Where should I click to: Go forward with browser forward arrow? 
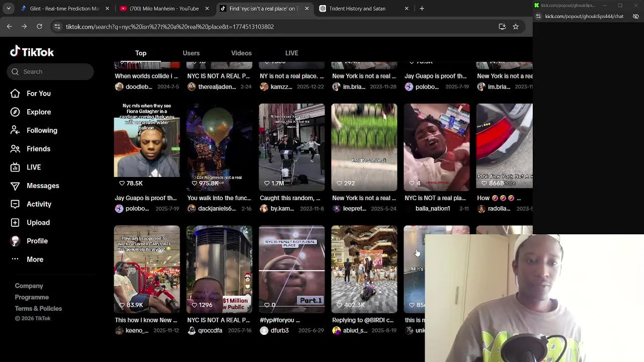tap(24, 27)
